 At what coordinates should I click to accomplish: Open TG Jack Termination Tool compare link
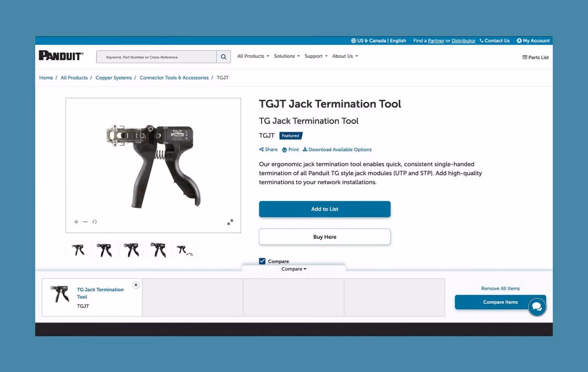[100, 293]
